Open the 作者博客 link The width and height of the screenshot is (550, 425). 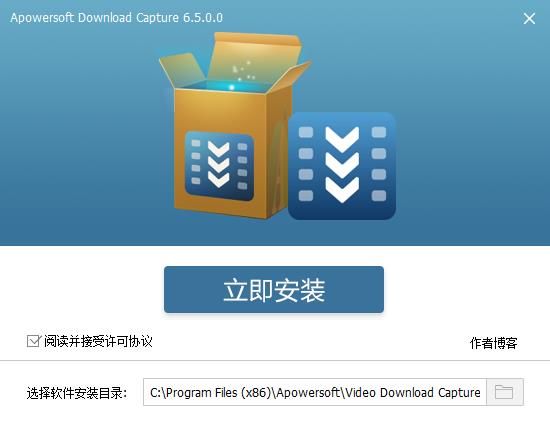[x=494, y=343]
